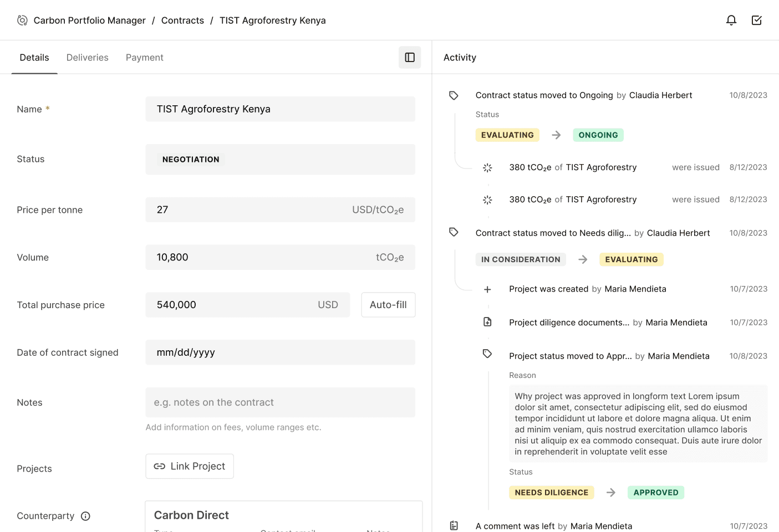Edit the Volume field
779x532 pixels.
tap(281, 257)
